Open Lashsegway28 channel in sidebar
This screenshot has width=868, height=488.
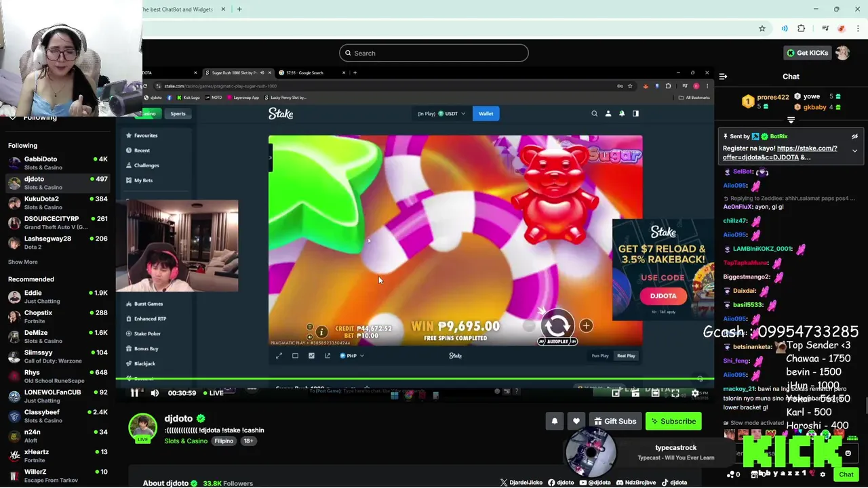58,242
